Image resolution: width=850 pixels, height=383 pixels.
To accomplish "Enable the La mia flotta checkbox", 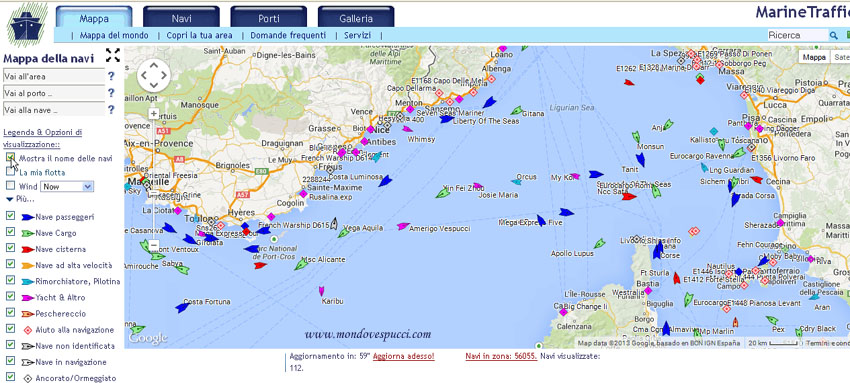I will [10, 172].
